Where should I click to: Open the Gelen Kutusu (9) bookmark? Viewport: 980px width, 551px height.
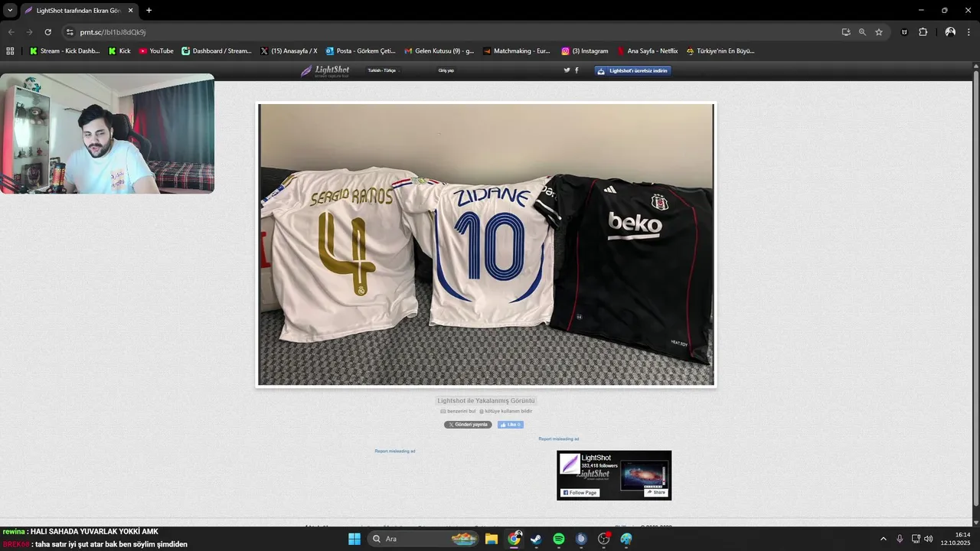439,51
